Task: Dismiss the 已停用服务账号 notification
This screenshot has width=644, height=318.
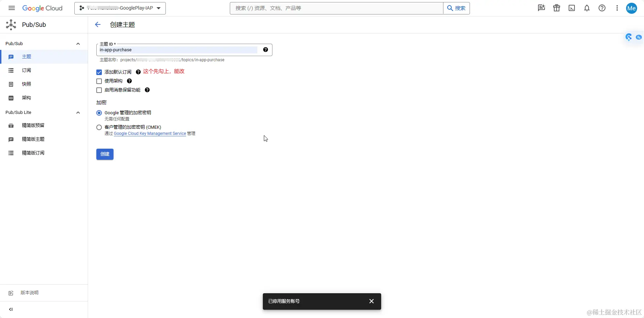Action: (372, 301)
